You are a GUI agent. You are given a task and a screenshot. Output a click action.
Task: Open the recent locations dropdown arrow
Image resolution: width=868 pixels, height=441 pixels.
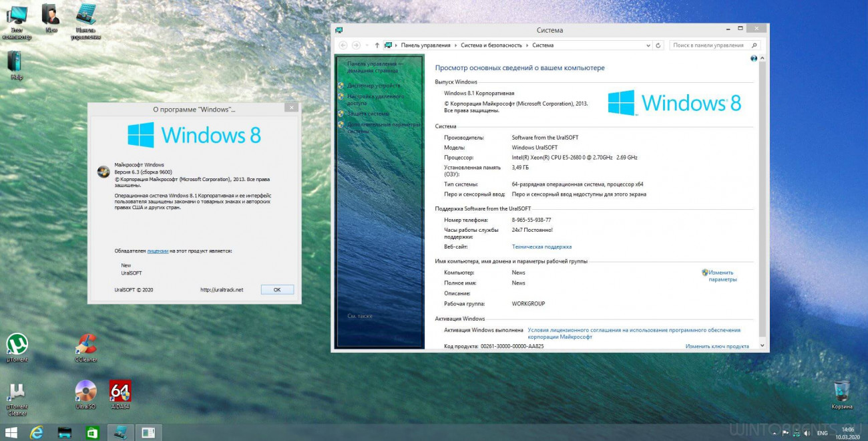[x=367, y=45]
